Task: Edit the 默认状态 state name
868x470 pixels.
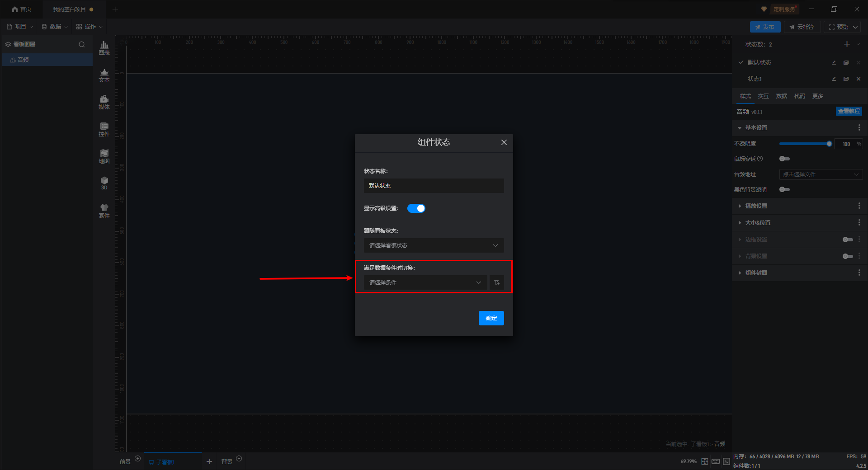Action: pos(834,62)
